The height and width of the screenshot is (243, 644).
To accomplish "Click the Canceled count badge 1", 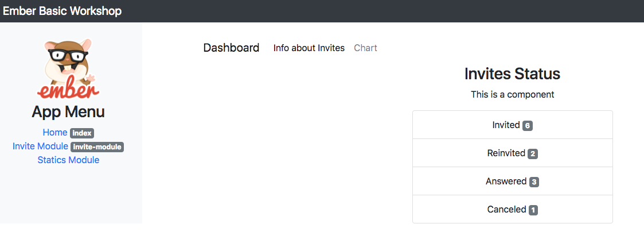I will [533, 210].
